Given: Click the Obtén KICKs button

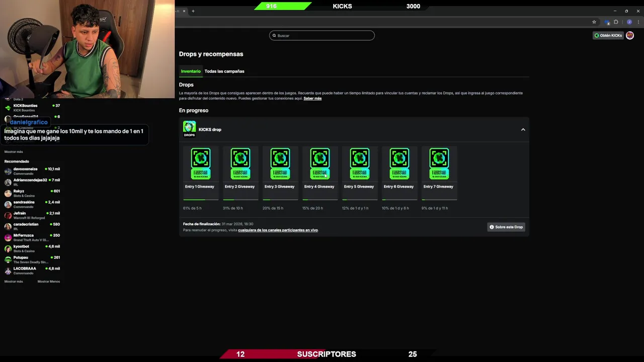Looking at the screenshot, I should click(608, 36).
